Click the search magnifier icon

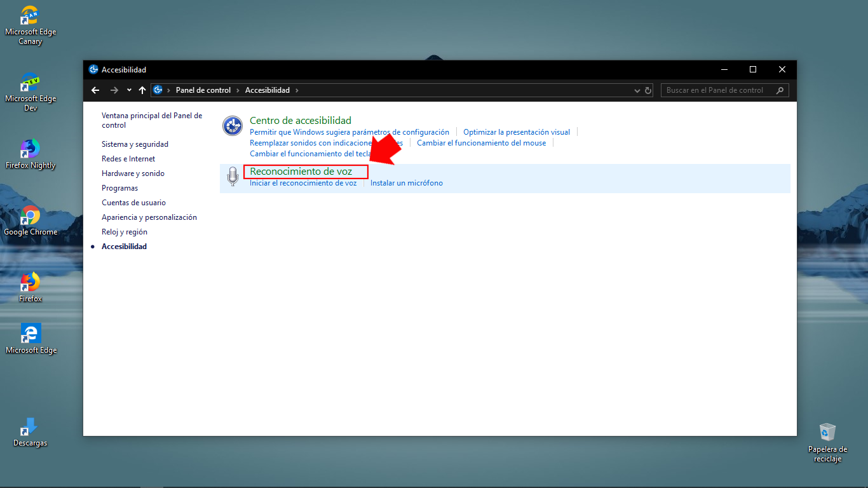(780, 90)
